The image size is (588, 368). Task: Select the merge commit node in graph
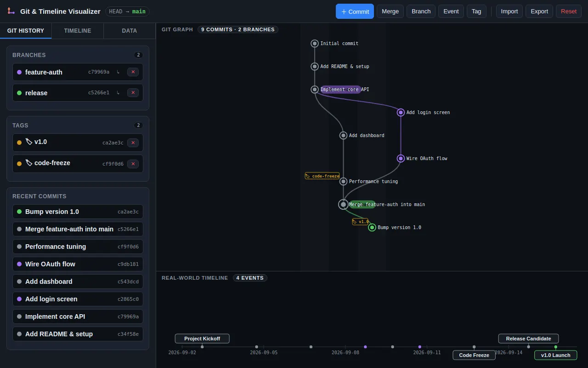(x=343, y=204)
